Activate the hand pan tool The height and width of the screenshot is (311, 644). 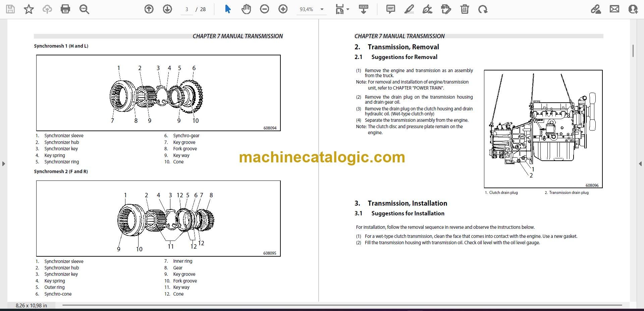(246, 9)
